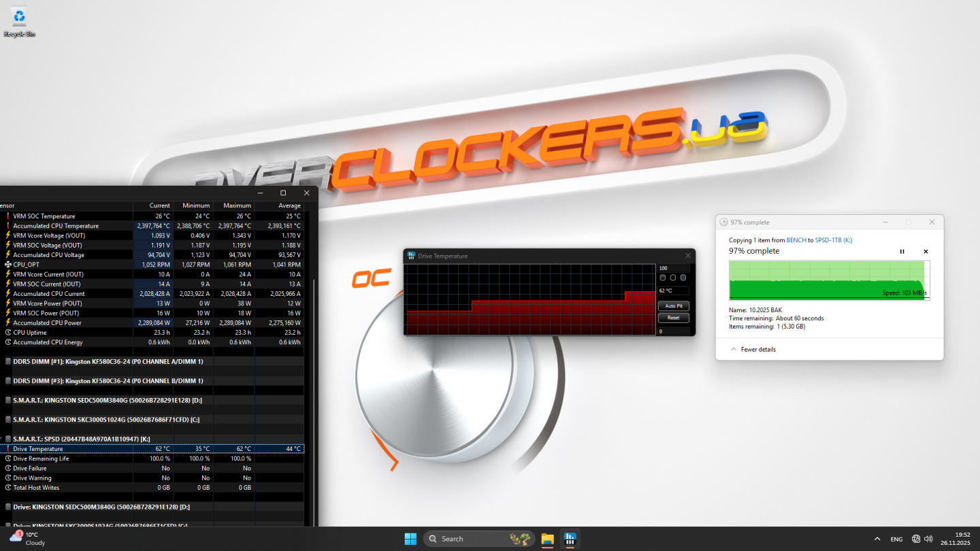Click the "Speed: 103 MB/s" label
980x551 pixels.
click(x=904, y=293)
